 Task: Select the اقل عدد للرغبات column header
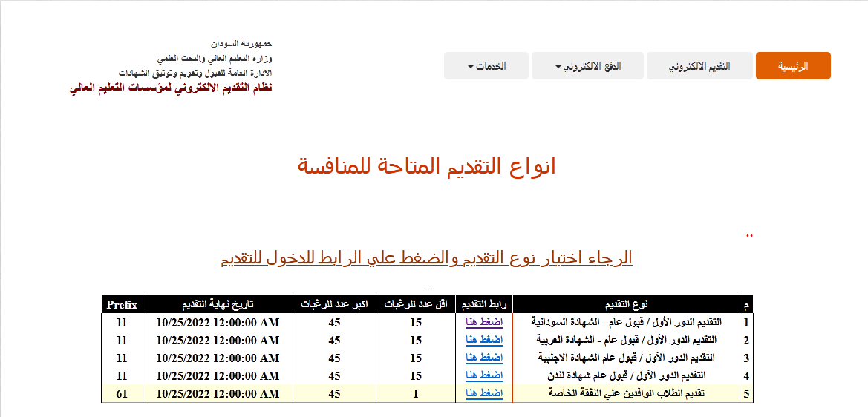pyautogui.click(x=416, y=304)
